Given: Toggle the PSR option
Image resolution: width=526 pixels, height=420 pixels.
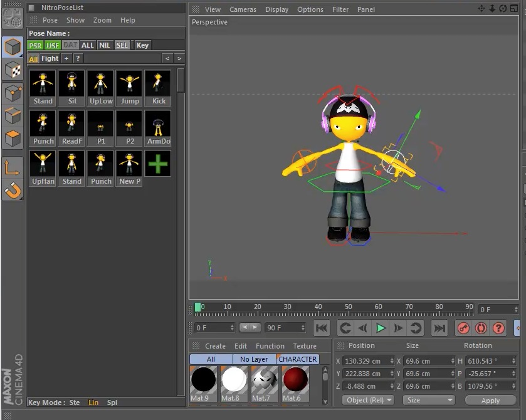Looking at the screenshot, I should 35,45.
